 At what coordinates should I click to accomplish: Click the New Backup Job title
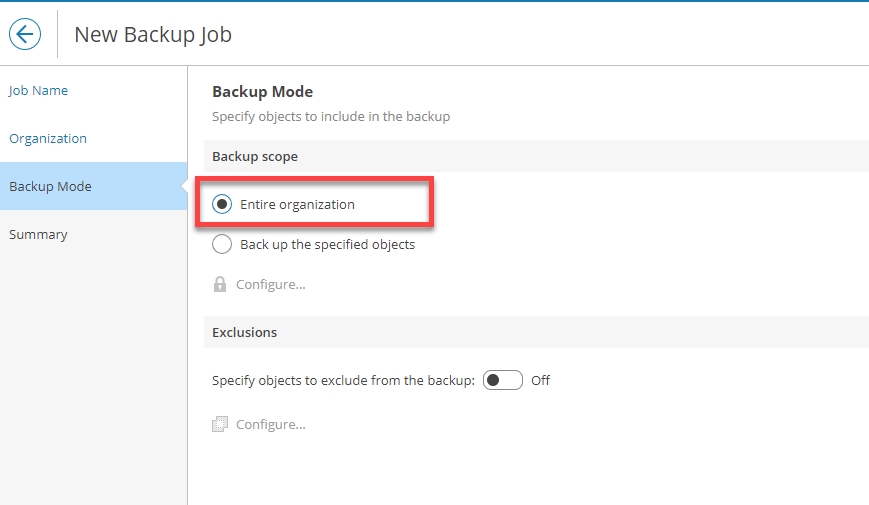pyautogui.click(x=153, y=34)
